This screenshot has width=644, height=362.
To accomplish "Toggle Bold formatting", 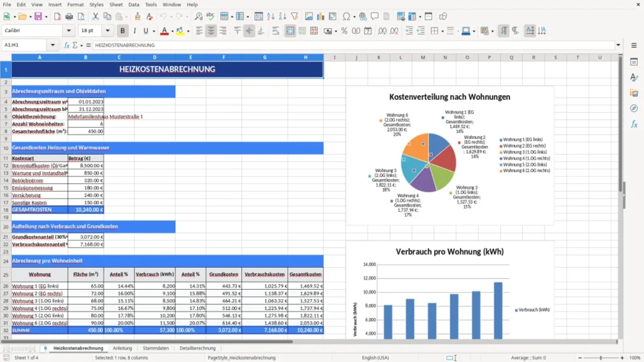I will (x=123, y=31).
